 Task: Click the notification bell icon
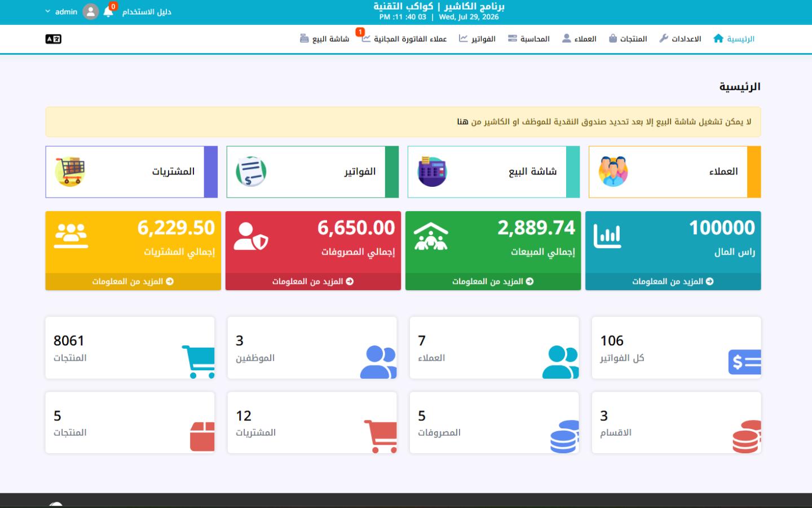pyautogui.click(x=108, y=12)
